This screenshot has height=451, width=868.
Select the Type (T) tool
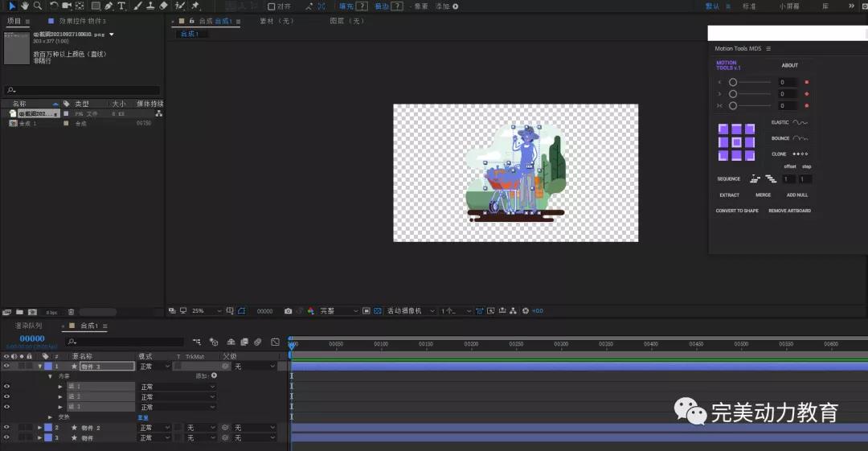[x=121, y=6]
